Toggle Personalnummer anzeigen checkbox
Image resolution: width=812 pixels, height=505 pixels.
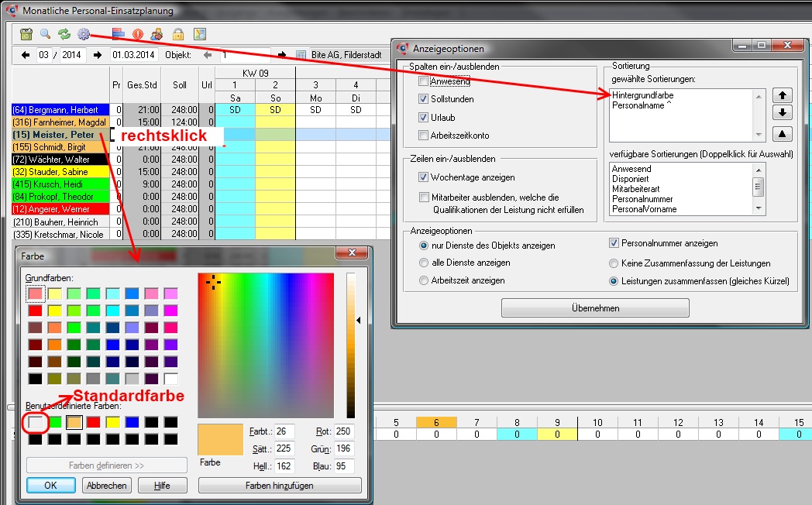(614, 242)
